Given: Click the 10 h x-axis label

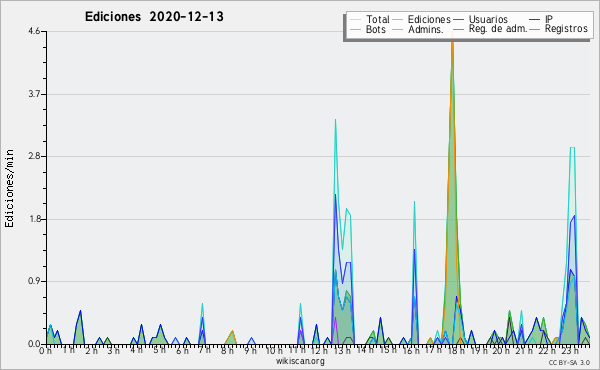Looking at the screenshot, I should point(274,351).
